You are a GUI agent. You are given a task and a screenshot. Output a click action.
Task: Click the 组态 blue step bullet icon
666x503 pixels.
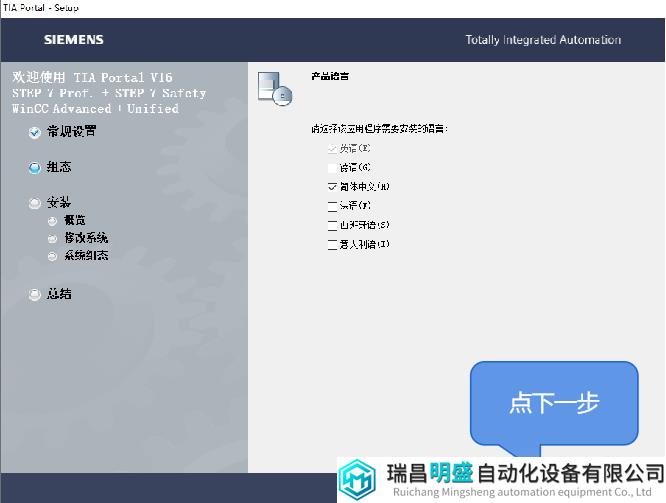click(x=34, y=168)
